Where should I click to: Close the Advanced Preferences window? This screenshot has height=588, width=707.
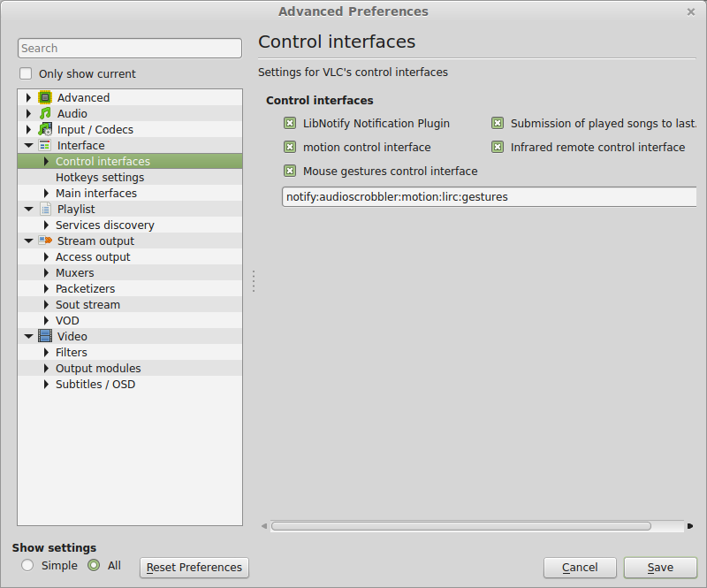pos(690,11)
